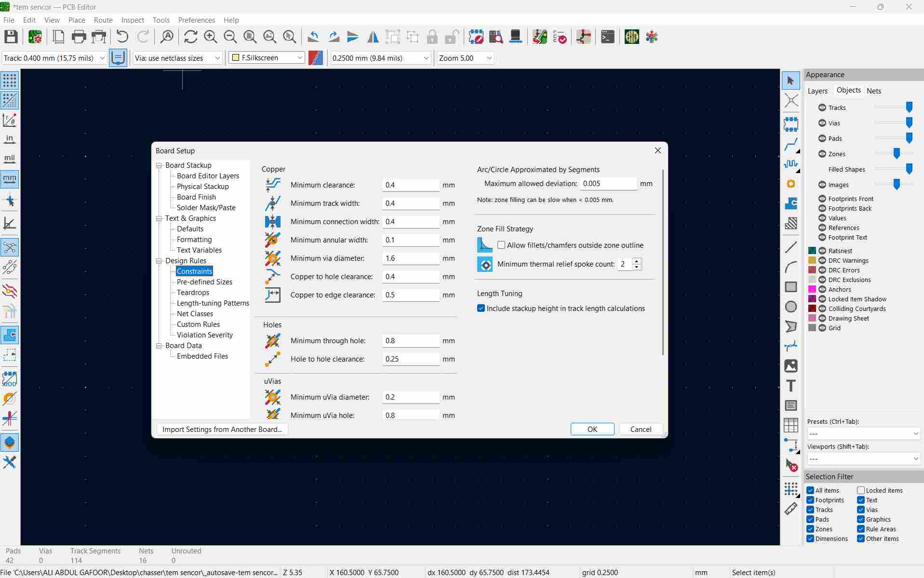Click the Zoom In icon

tap(210, 37)
